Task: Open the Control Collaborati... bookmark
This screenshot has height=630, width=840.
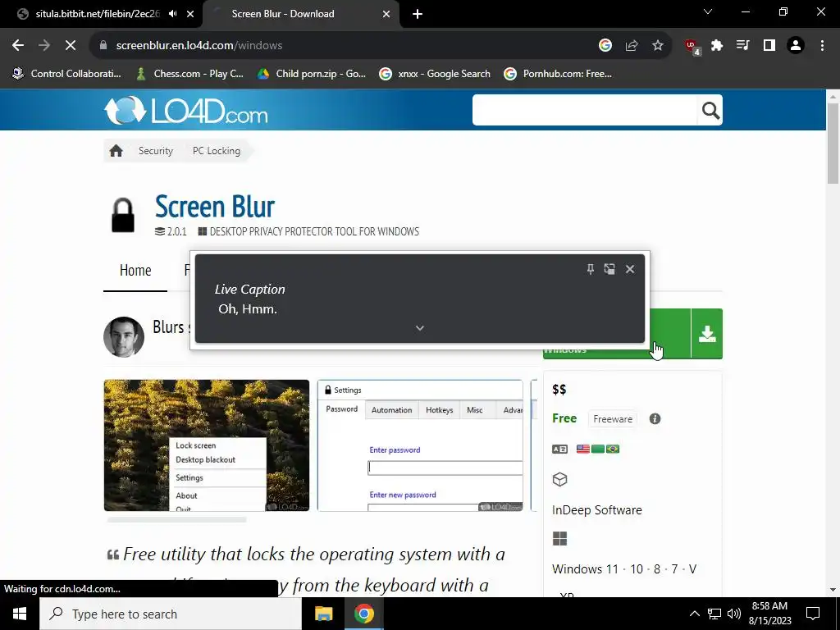Action: [67, 74]
